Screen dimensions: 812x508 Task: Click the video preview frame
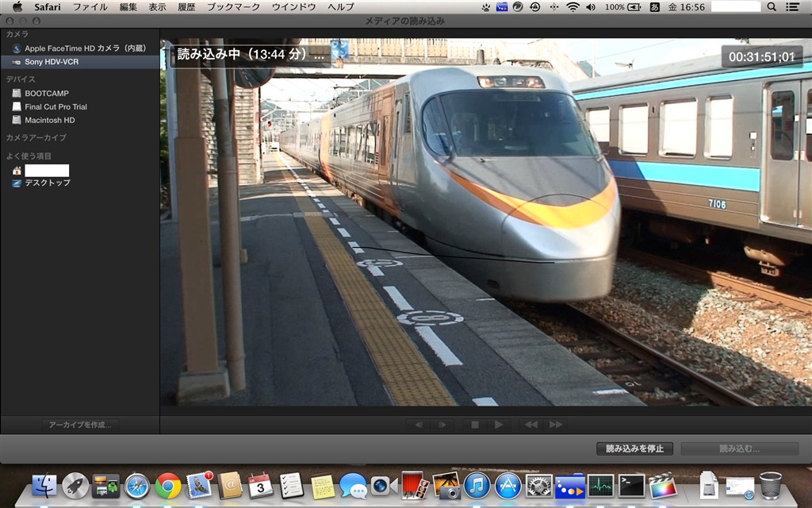pos(486,222)
